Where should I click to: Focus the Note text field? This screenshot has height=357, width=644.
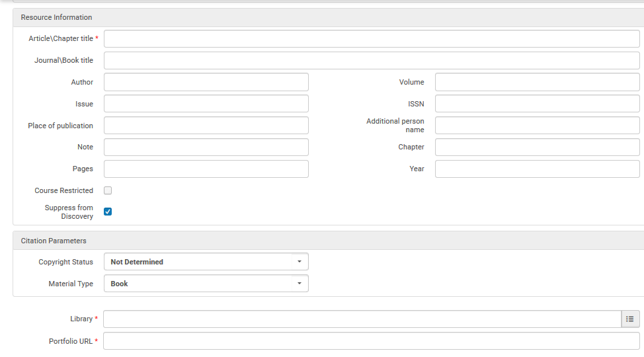tap(206, 147)
